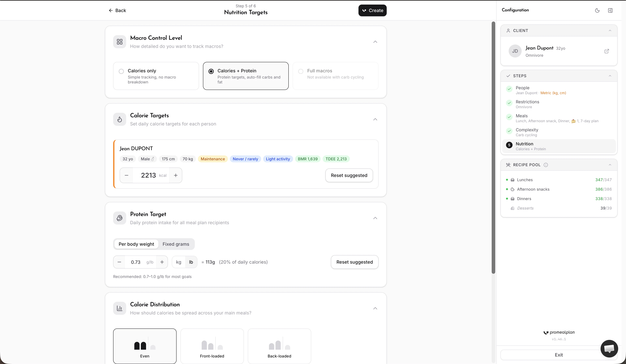Toggle dark mode moon icon
The height and width of the screenshot is (364, 626).
point(597,10)
